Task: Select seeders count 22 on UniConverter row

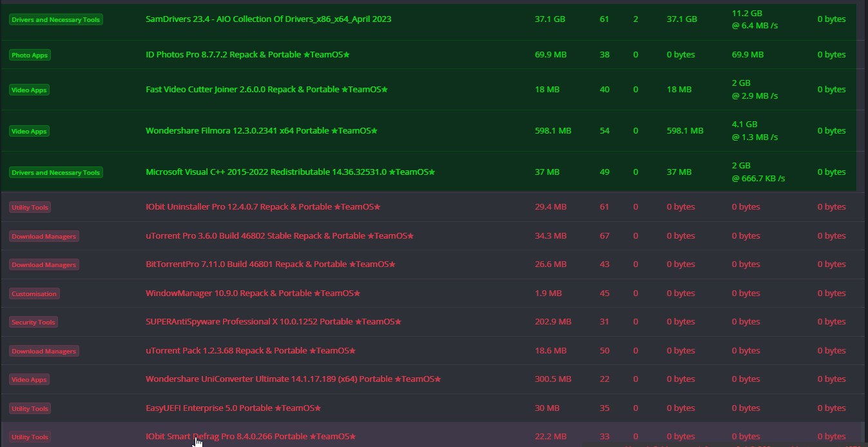Action: pyautogui.click(x=604, y=379)
